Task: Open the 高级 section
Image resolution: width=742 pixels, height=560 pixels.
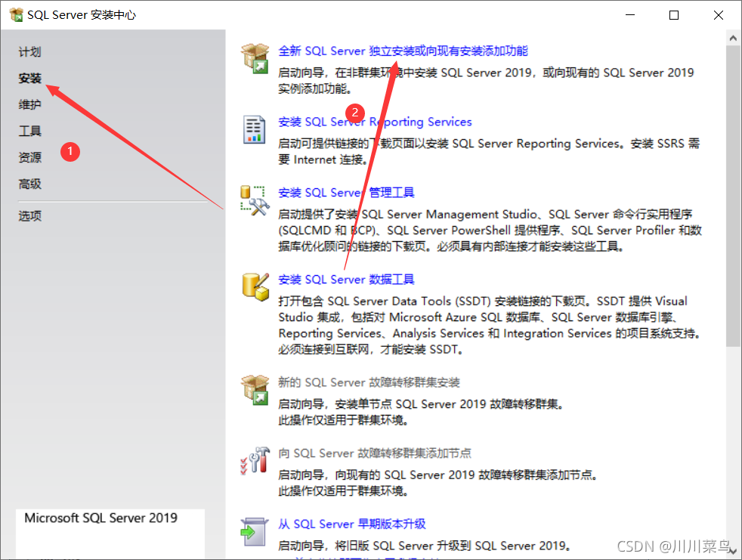Action: click(x=29, y=184)
